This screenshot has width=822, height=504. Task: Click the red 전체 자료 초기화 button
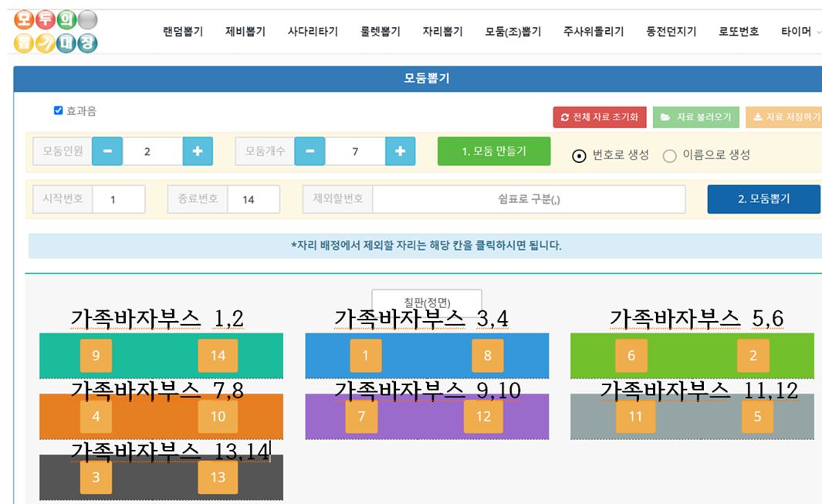(600, 117)
